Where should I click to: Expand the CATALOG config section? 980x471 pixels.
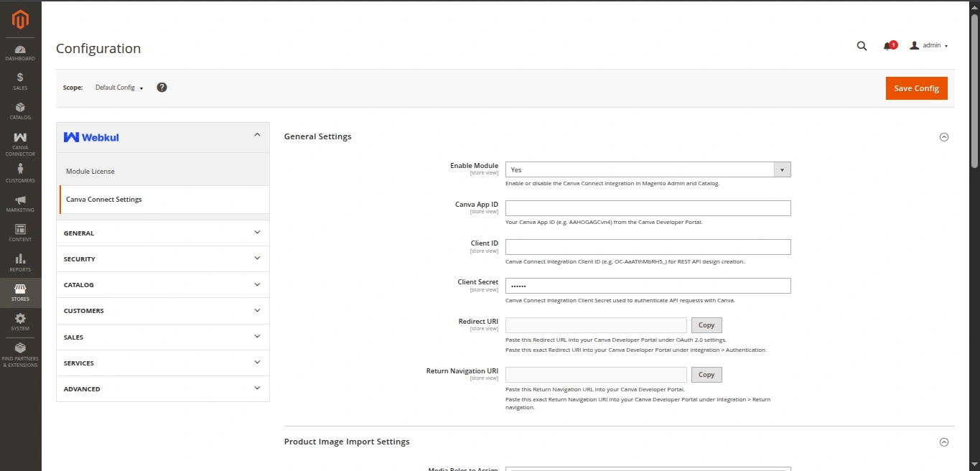pos(163,285)
